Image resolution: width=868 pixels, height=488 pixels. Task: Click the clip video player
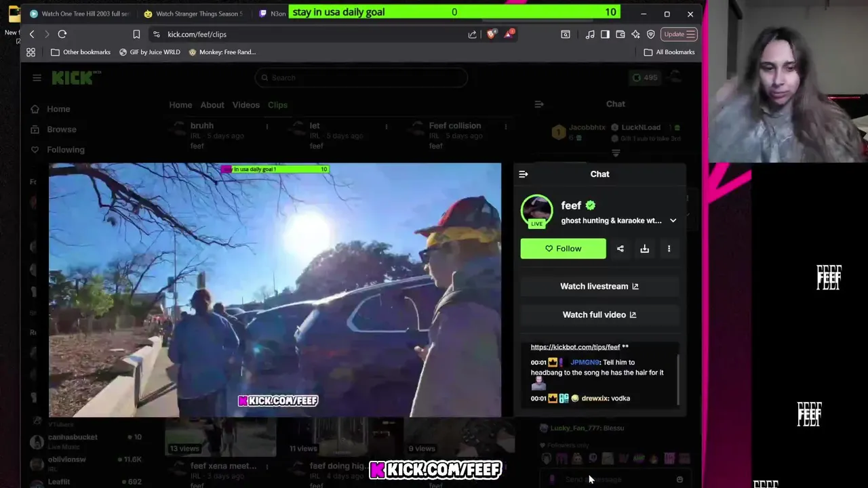(x=275, y=290)
